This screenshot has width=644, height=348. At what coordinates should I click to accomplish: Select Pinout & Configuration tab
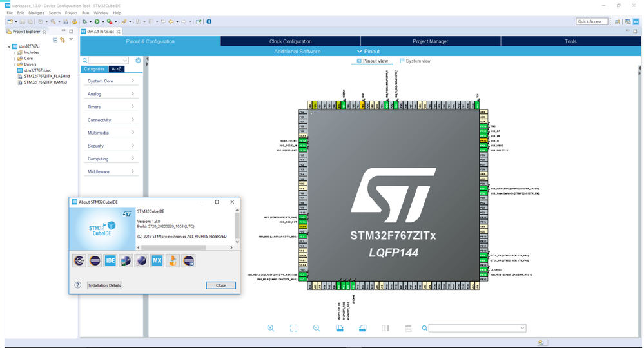[x=150, y=41]
